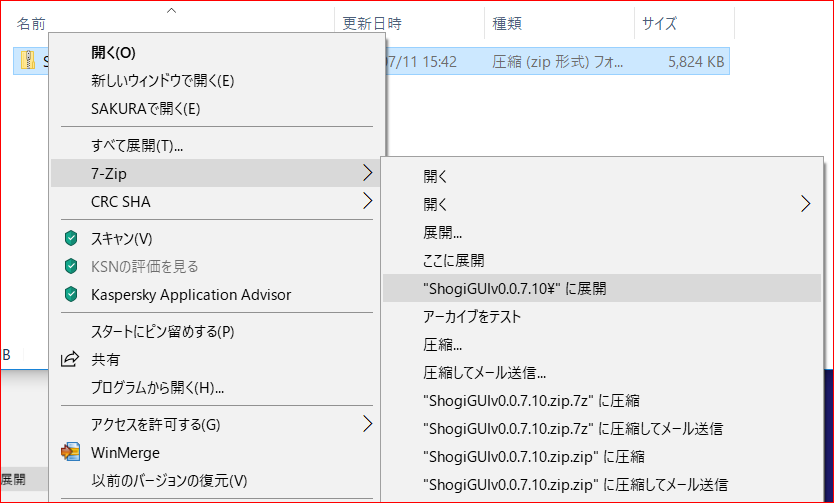Click the 圧縮 (zip 形式) type cell

[x=557, y=62]
